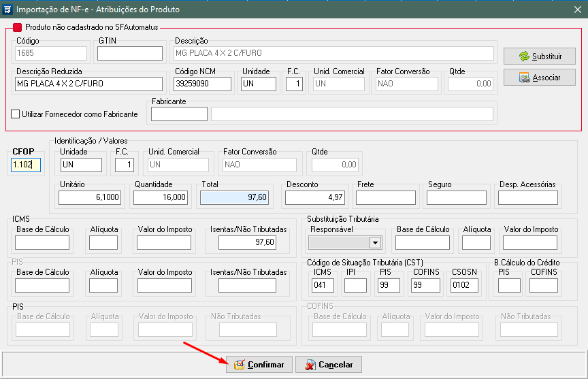This screenshot has height=379, width=588.
Task: Click the red product-not-registered indicator
Action: [17, 28]
